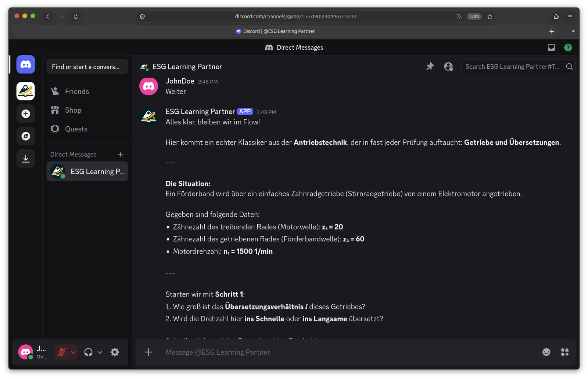
Task: Show user profile icon in chat header
Action: pos(448,67)
